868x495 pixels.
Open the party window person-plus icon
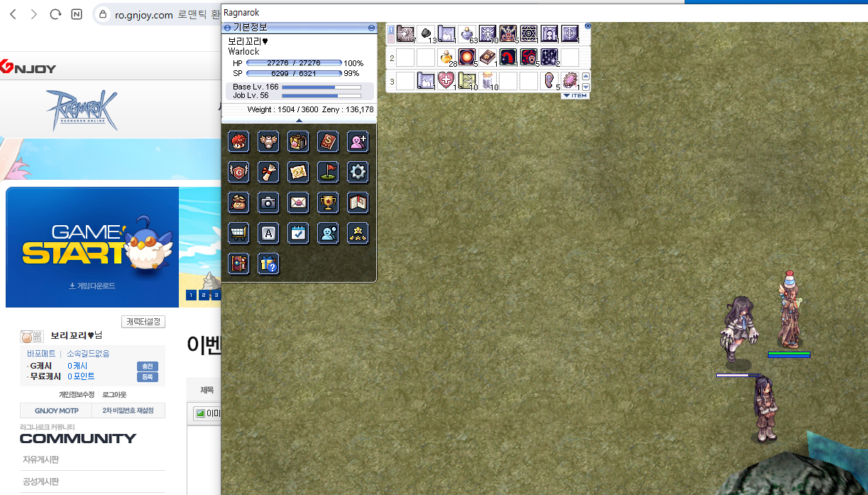[358, 141]
